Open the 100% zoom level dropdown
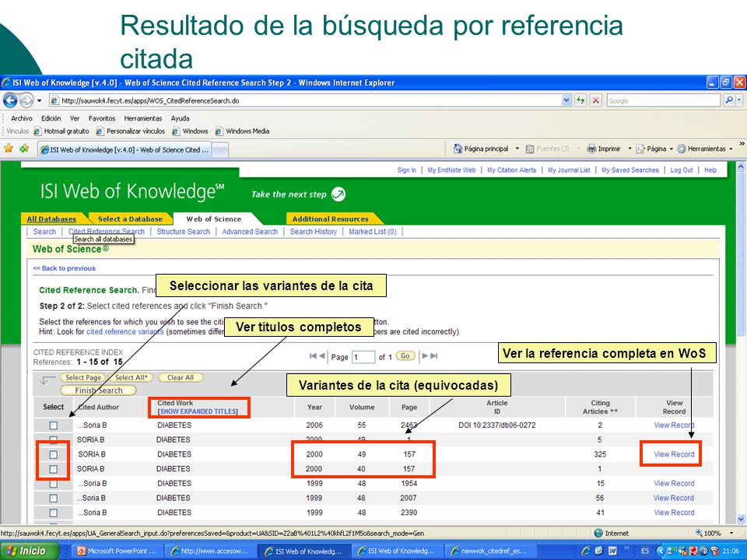 (731, 534)
